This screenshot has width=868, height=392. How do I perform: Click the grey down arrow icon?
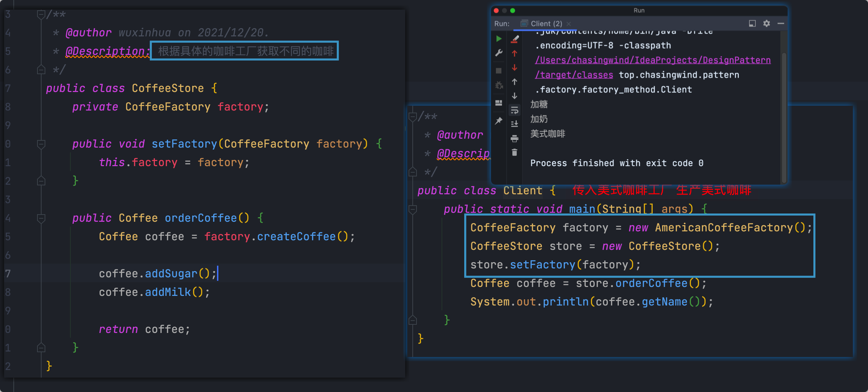pos(514,96)
